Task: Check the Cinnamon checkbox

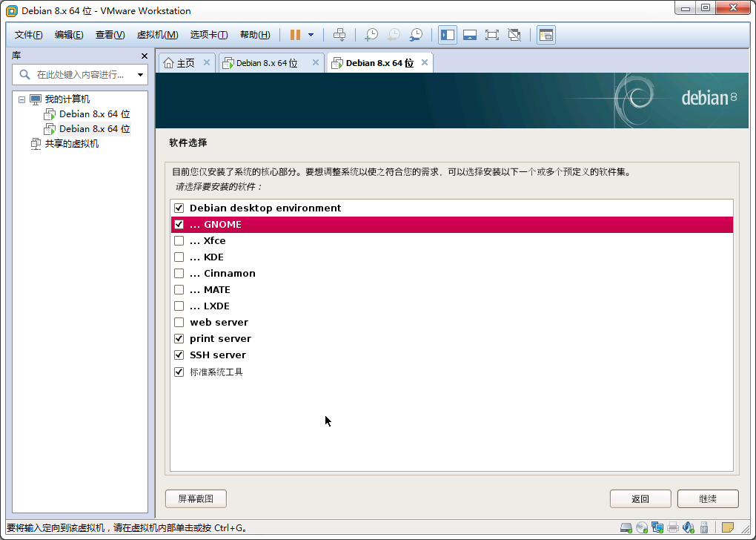Action: 179,273
